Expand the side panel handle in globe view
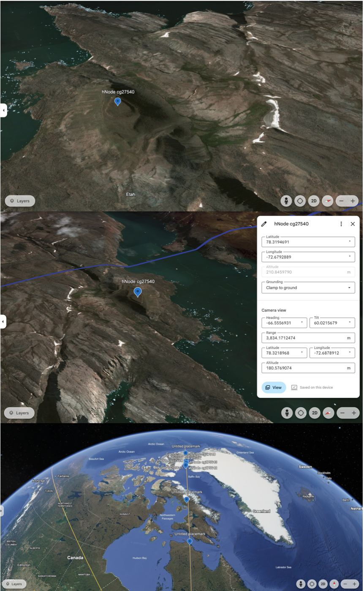Viewport: 364px width, 591px height. click(1, 511)
